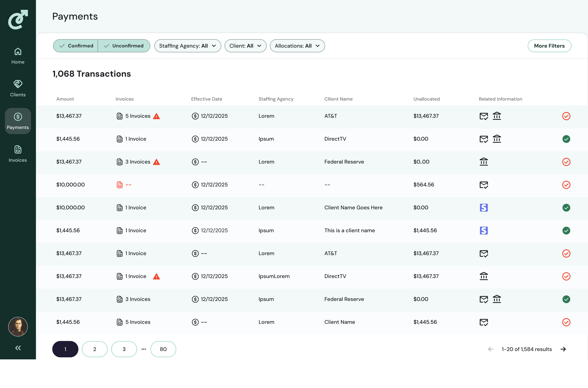588x388 pixels.
Task: Open the mail icon in the Federal Reserve Ipsum row
Action: (x=483, y=299)
